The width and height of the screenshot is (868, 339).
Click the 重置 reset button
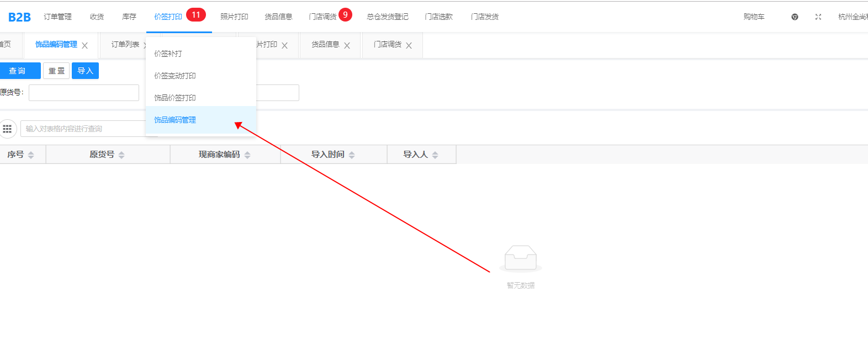click(x=56, y=71)
